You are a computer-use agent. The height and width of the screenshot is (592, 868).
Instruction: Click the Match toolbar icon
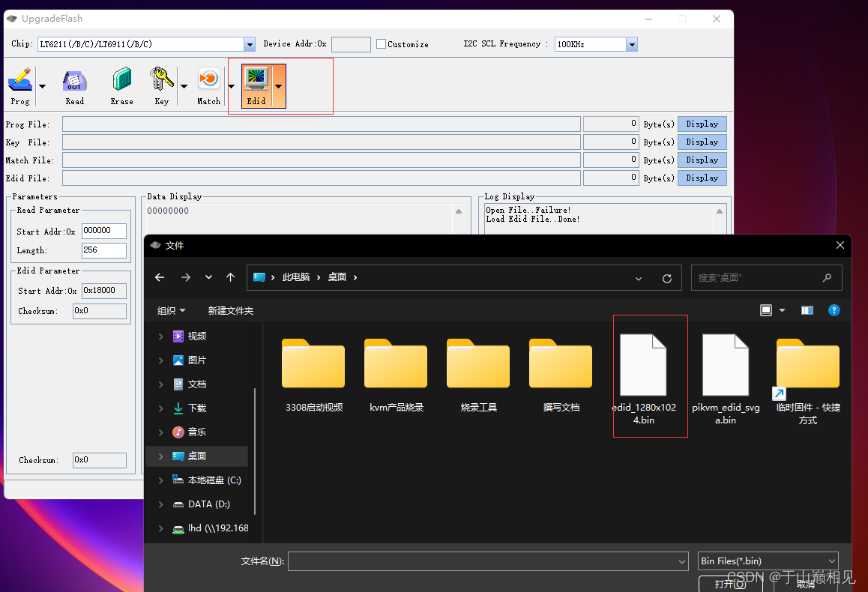208,85
